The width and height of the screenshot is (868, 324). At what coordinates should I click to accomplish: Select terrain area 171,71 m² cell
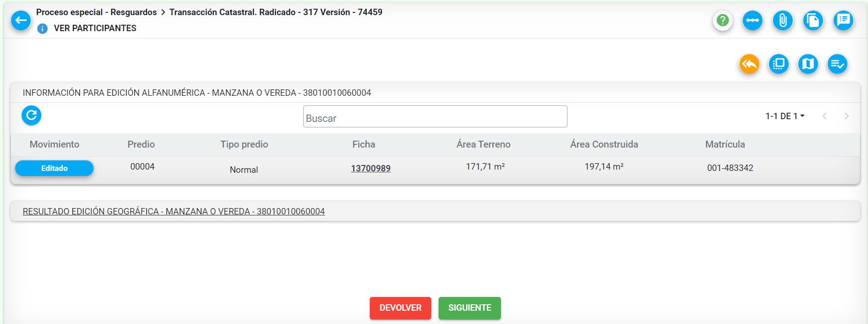(x=485, y=167)
